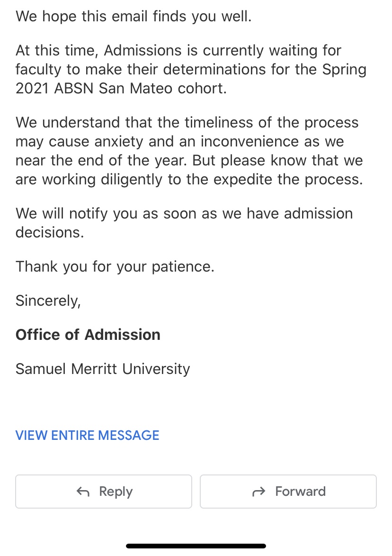The image size is (392, 556).
Task: Tap the bold 'Office of Admission' signature
Action: click(x=88, y=335)
